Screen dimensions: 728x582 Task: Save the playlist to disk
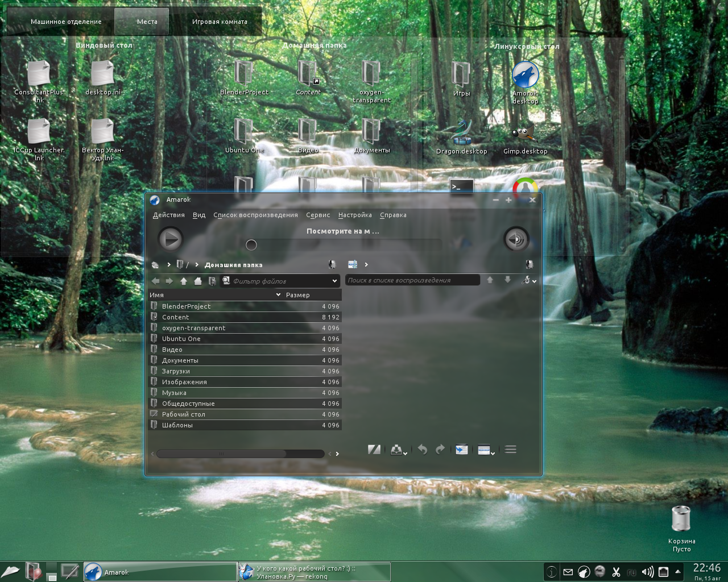point(397,450)
